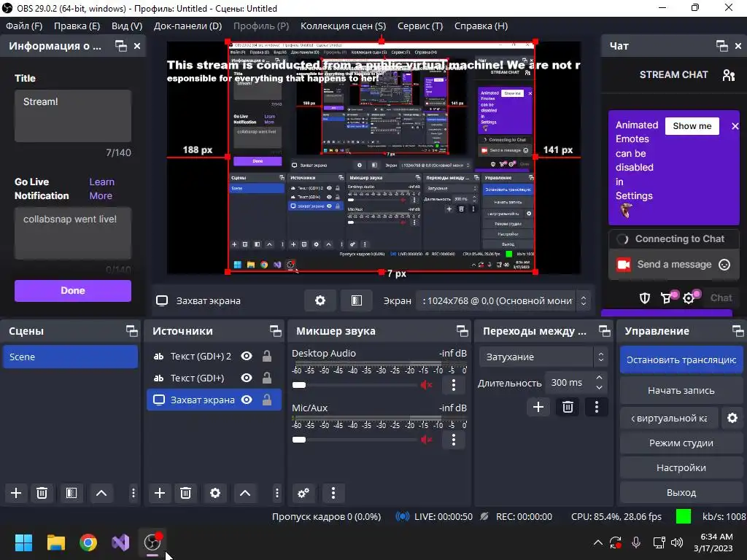Open Коллекция сцен (S) menu

[343, 26]
